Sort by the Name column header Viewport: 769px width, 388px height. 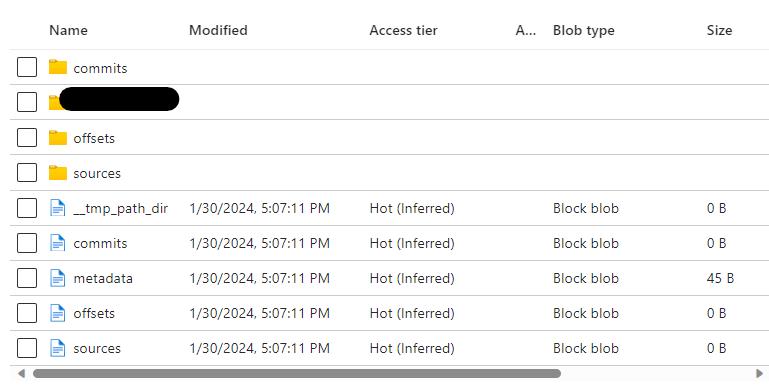pos(68,30)
